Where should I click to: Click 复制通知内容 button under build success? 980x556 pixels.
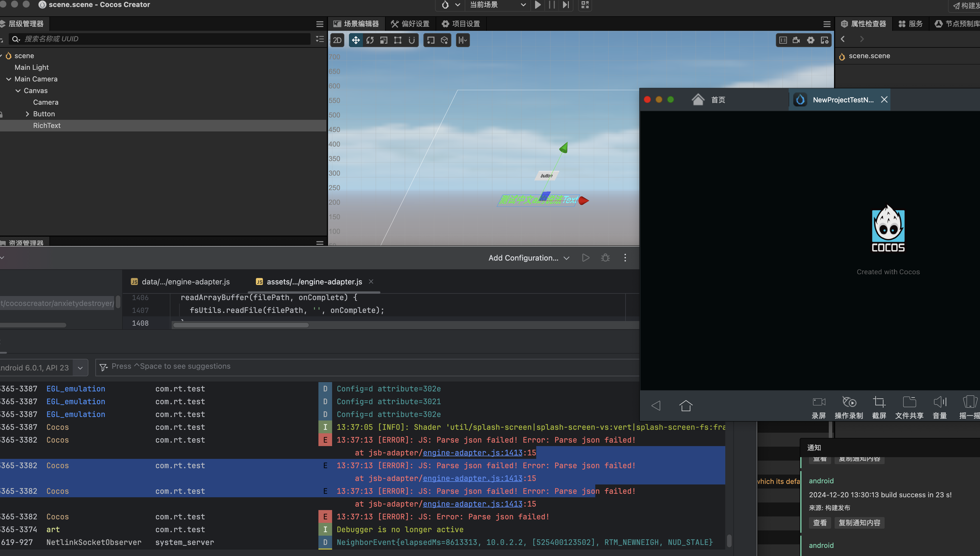(859, 523)
